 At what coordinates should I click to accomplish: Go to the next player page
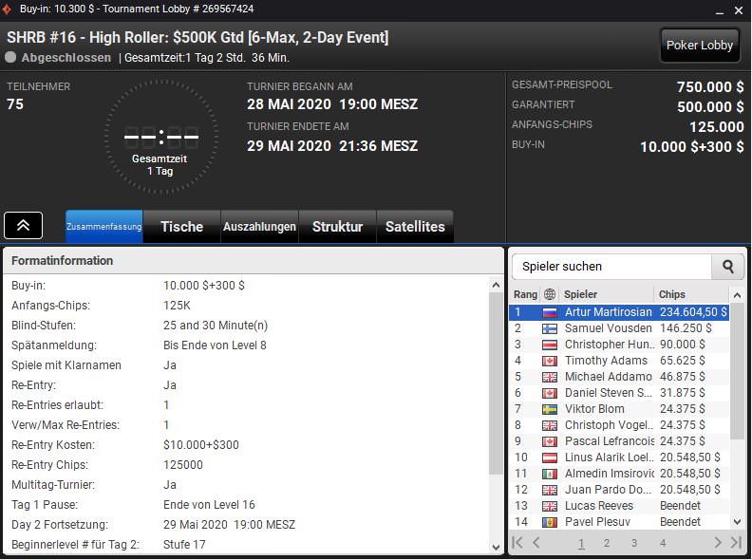tap(718, 542)
